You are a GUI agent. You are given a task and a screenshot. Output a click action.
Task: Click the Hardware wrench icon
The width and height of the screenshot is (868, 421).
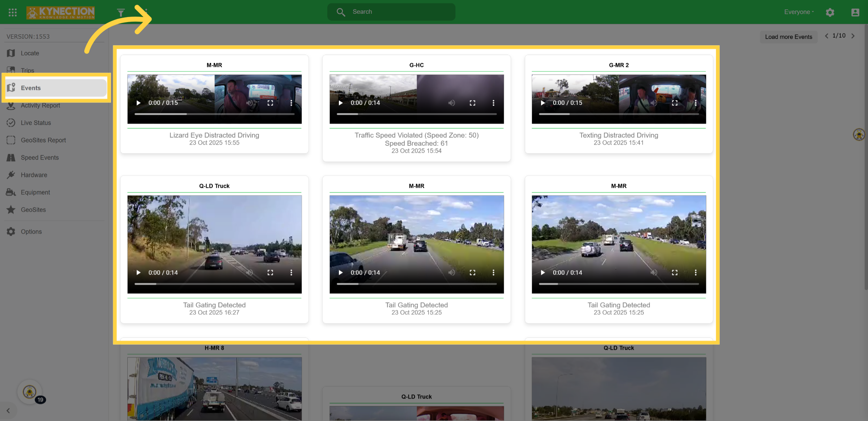pyautogui.click(x=11, y=175)
